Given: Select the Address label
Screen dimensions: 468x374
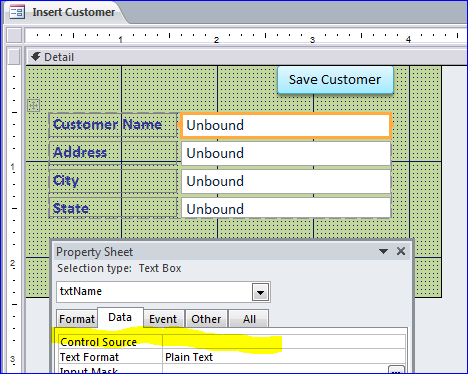Looking at the screenshot, I should pos(113,153).
